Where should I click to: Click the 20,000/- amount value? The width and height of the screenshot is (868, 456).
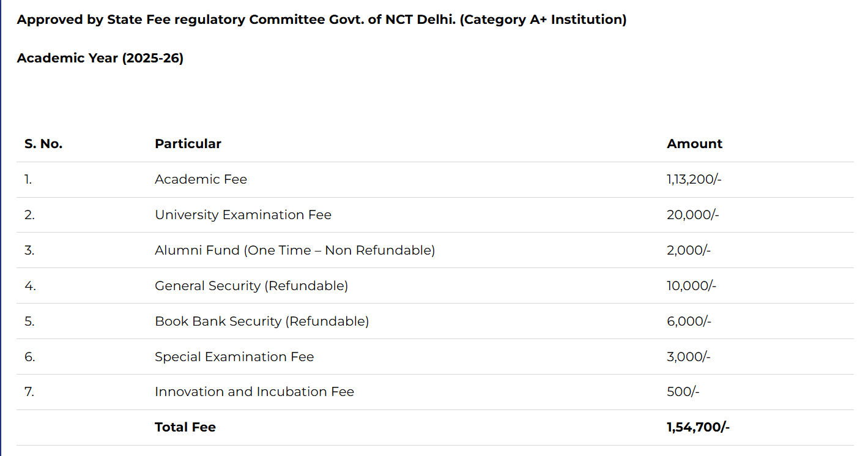click(x=692, y=215)
